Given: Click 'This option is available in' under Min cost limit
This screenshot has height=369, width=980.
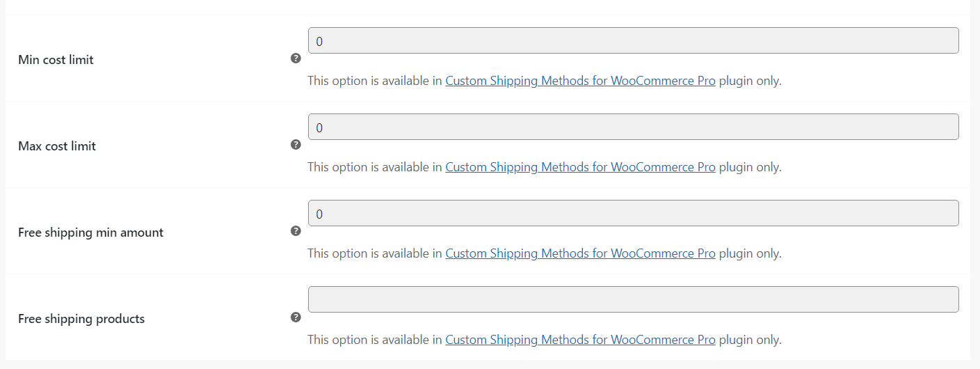Looking at the screenshot, I should point(375,81).
